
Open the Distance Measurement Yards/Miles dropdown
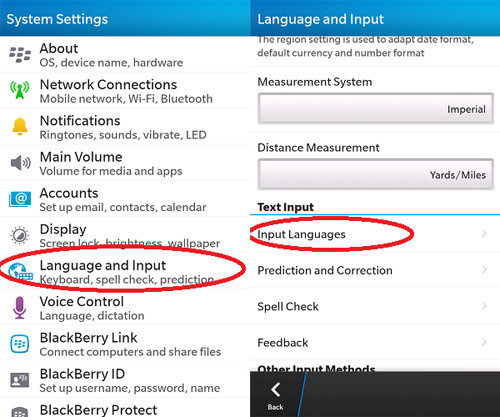[x=376, y=174]
